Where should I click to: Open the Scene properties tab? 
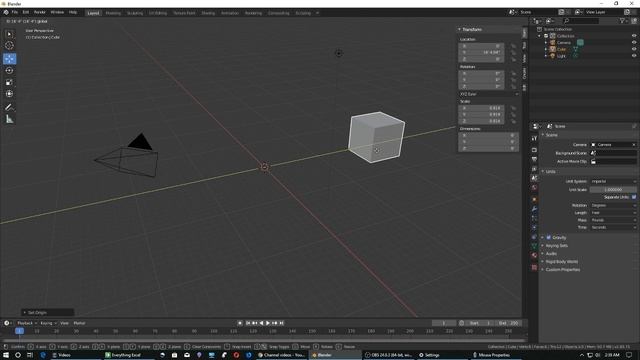pyautogui.click(x=534, y=178)
